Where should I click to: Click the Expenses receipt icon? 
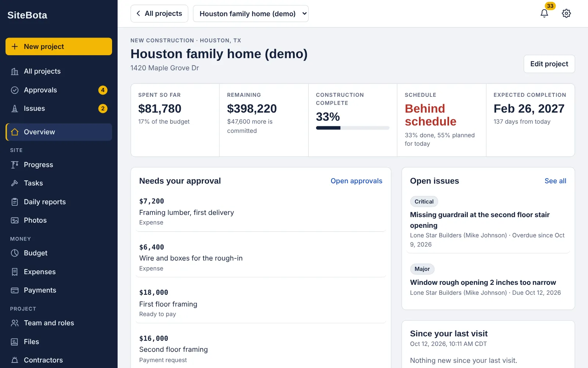click(15, 272)
